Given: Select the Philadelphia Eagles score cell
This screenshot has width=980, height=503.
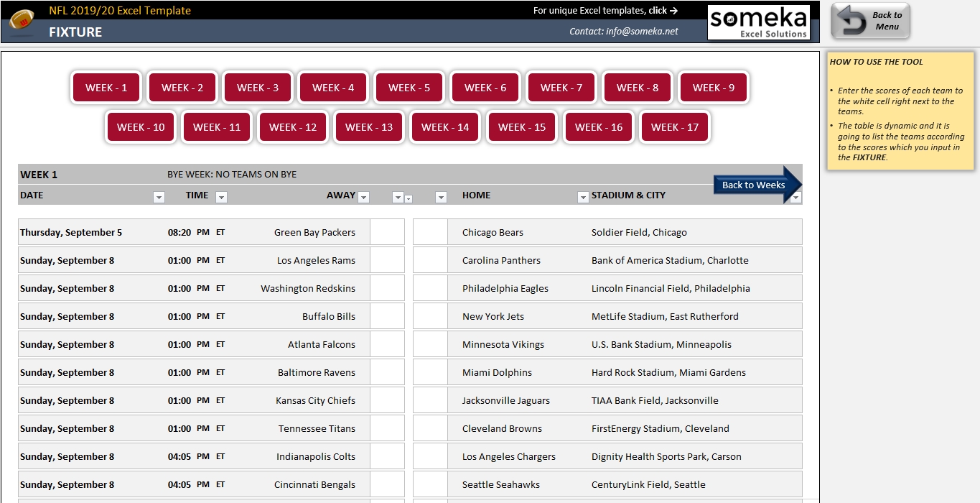Looking at the screenshot, I should [x=430, y=288].
